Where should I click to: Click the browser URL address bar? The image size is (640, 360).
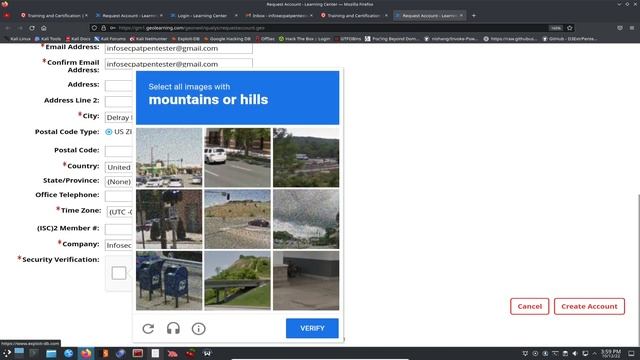click(x=331, y=28)
